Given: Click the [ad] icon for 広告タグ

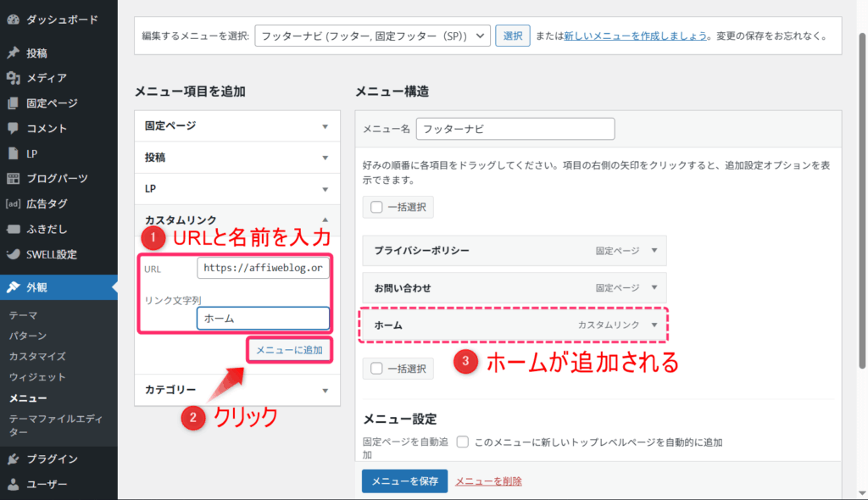Looking at the screenshot, I should click(14, 203).
